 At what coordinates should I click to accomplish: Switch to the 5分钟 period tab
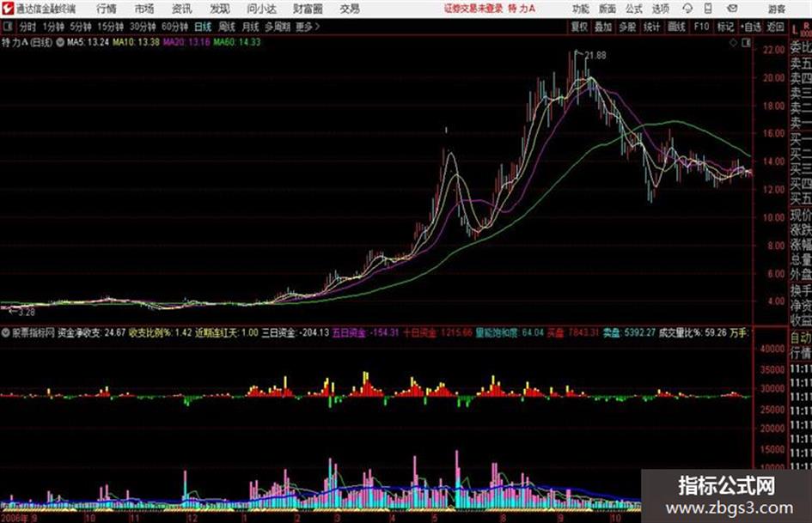80,27
